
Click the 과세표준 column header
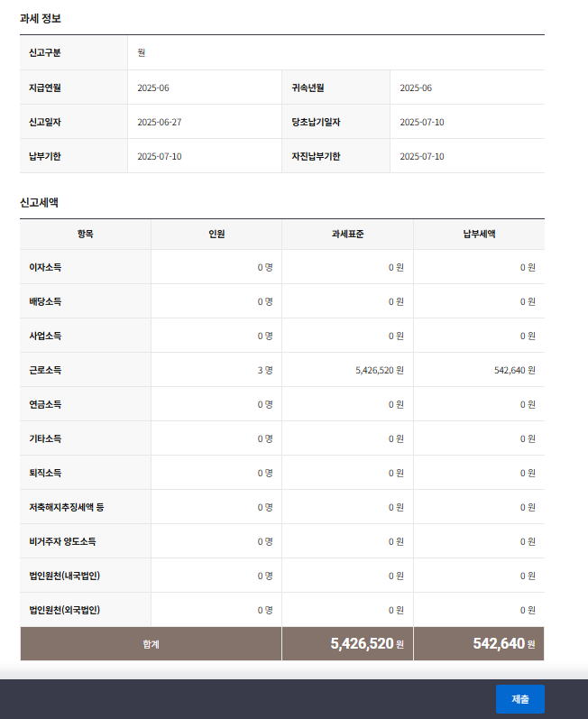[x=347, y=234]
